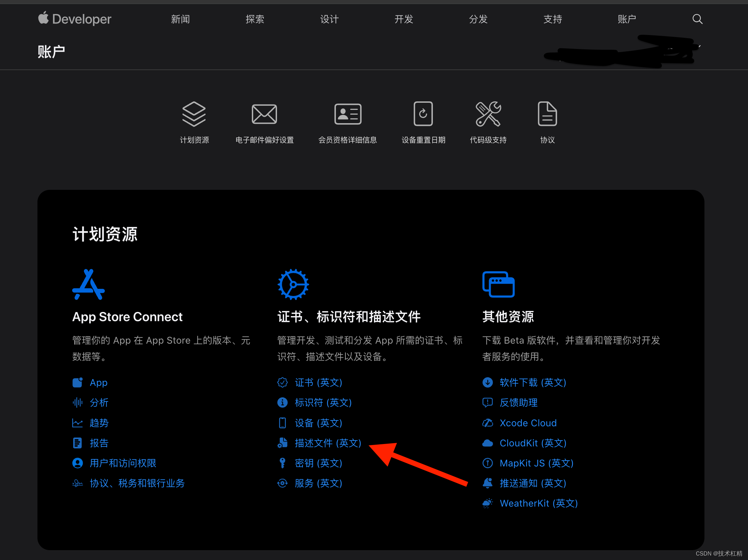The height and width of the screenshot is (560, 748).
Task: Open the Xcode Cloud link
Action: coord(528,423)
